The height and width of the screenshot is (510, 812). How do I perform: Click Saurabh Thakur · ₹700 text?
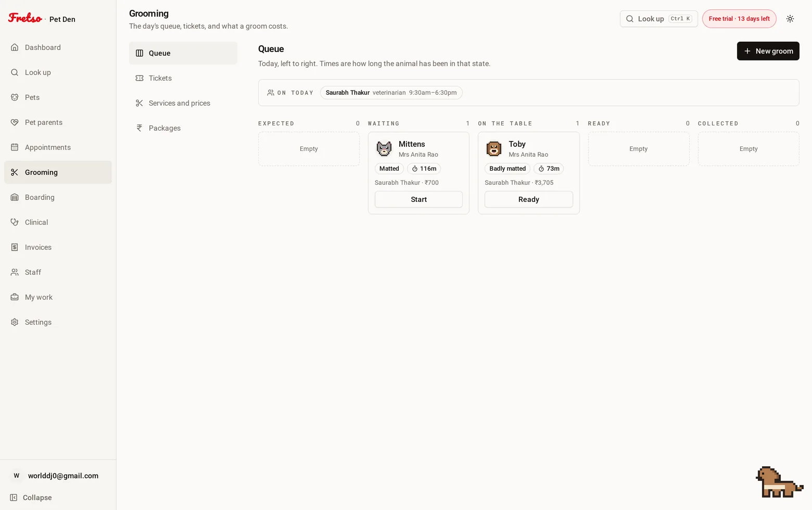click(x=407, y=183)
